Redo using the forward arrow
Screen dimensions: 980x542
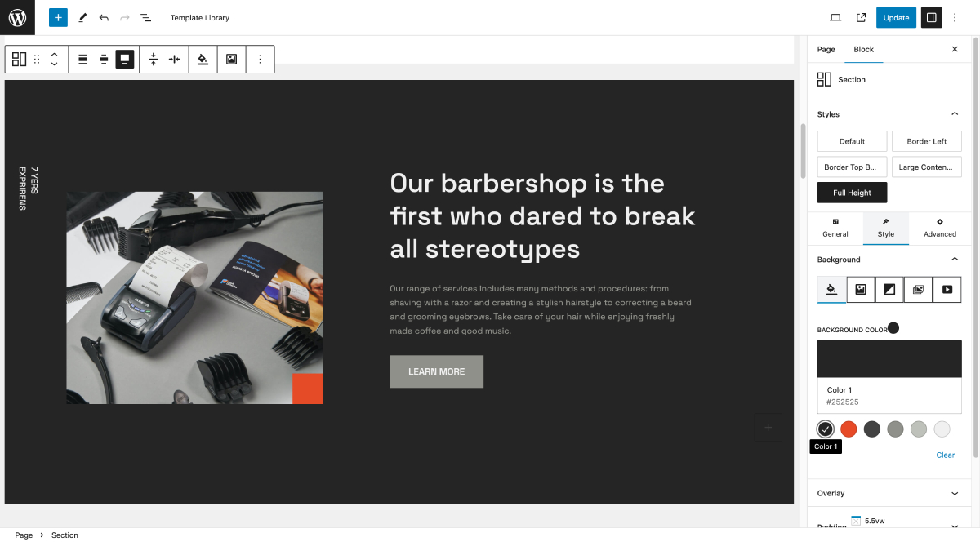click(125, 17)
